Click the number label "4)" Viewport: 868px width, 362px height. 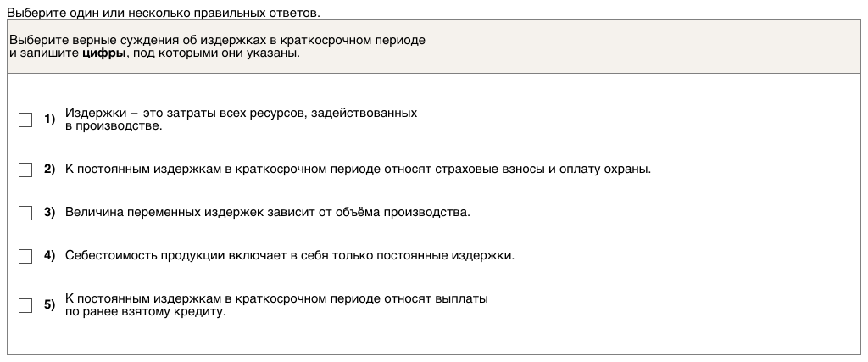click(x=49, y=255)
